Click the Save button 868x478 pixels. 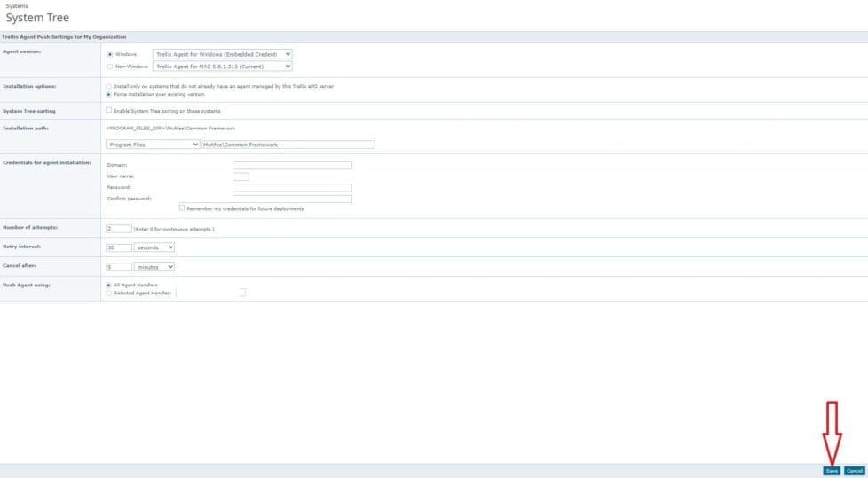831,471
